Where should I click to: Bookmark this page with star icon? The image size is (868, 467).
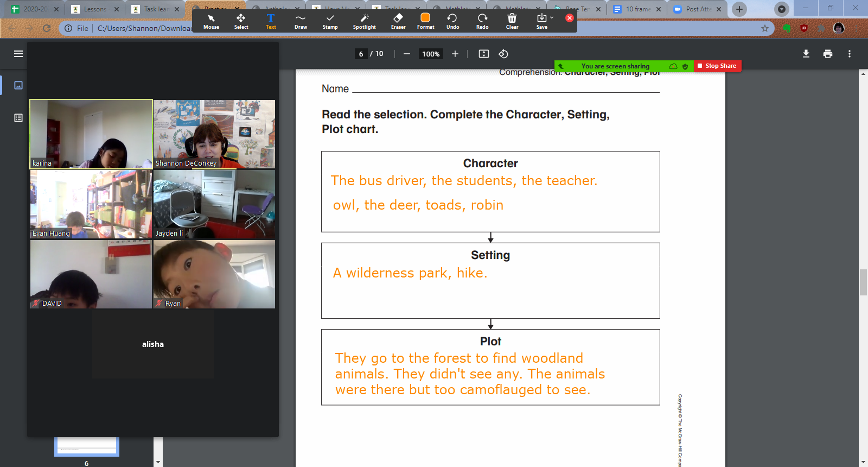[x=765, y=28]
